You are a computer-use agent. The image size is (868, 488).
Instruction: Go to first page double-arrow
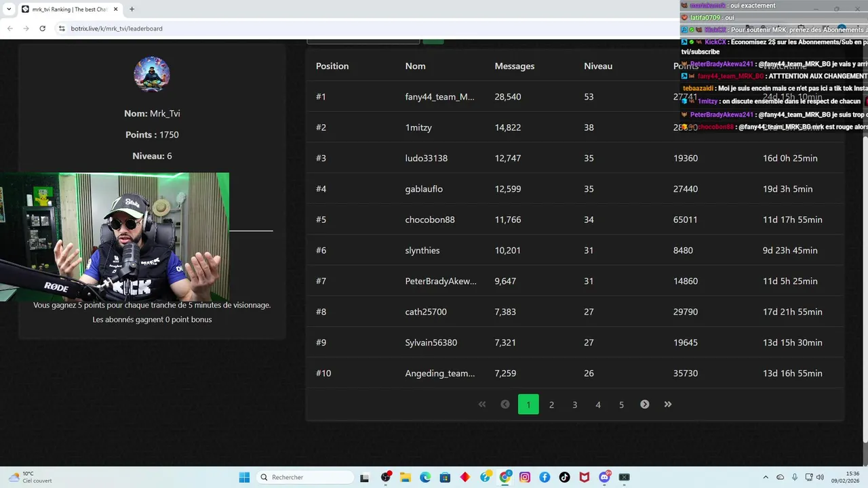(482, 405)
